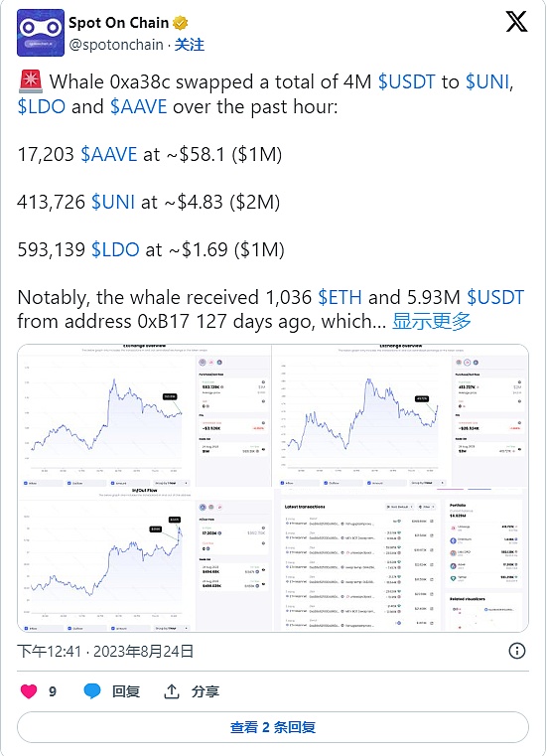
Task: Open the $AAVE cashtag after 17,203
Action: [109, 154]
